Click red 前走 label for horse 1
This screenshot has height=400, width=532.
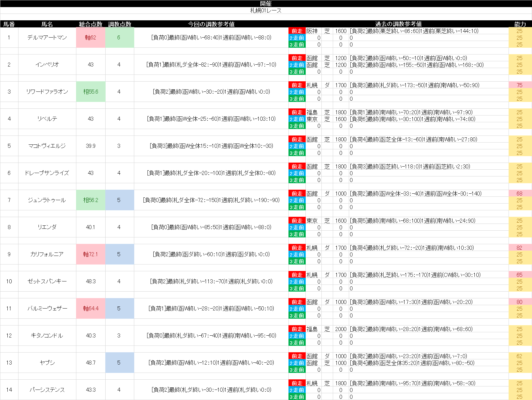pos(297,31)
